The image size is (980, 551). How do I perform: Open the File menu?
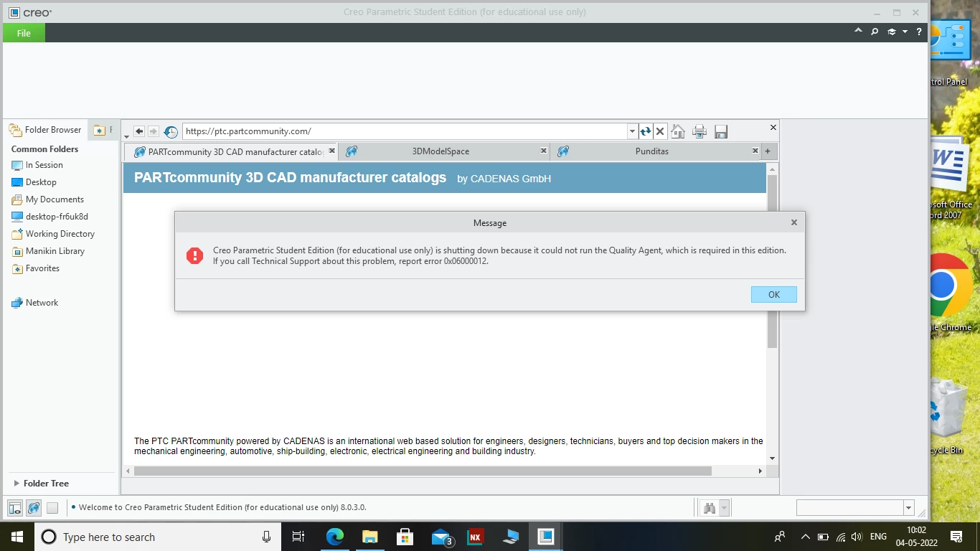(x=24, y=33)
